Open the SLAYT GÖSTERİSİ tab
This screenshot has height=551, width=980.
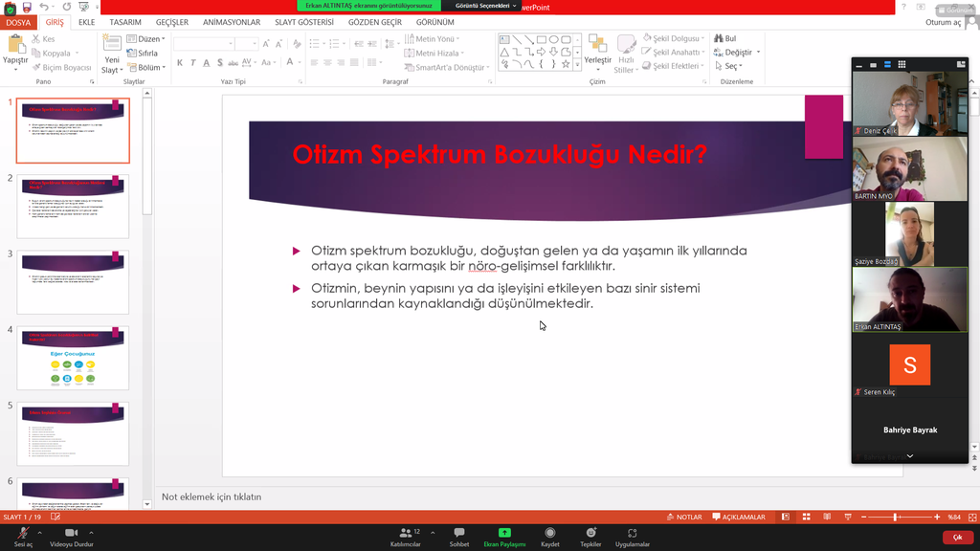(x=304, y=22)
